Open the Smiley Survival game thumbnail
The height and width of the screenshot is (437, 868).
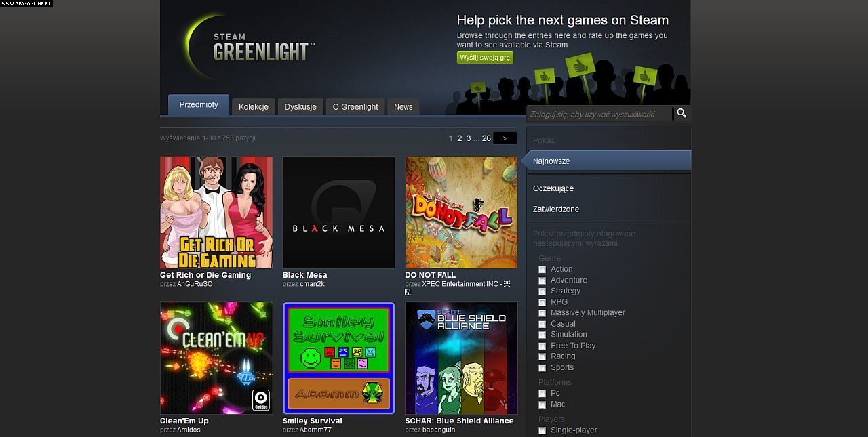pos(338,358)
